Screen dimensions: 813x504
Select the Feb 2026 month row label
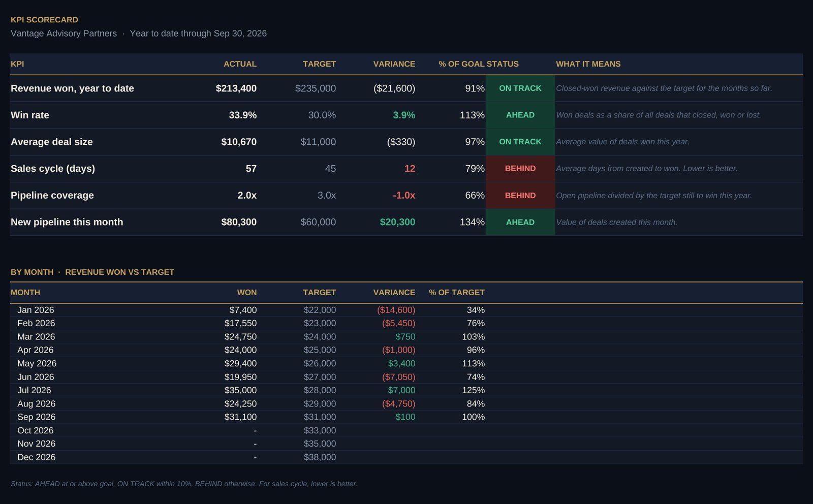point(36,323)
